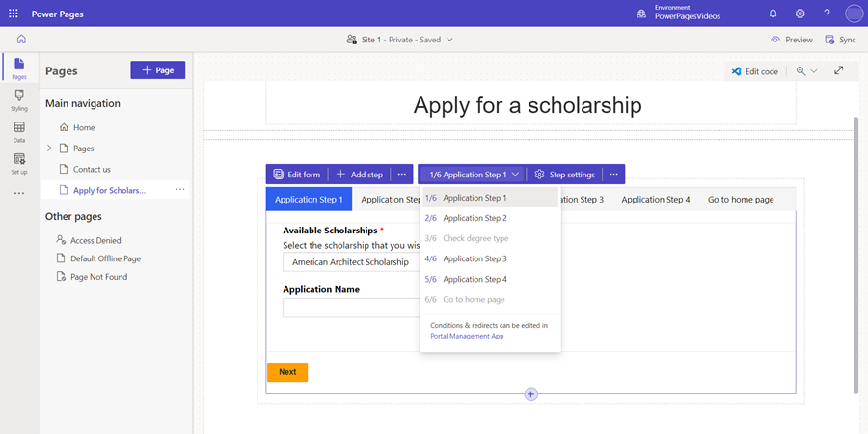
Task: Open the settings gear icon
Action: pyautogui.click(x=800, y=14)
